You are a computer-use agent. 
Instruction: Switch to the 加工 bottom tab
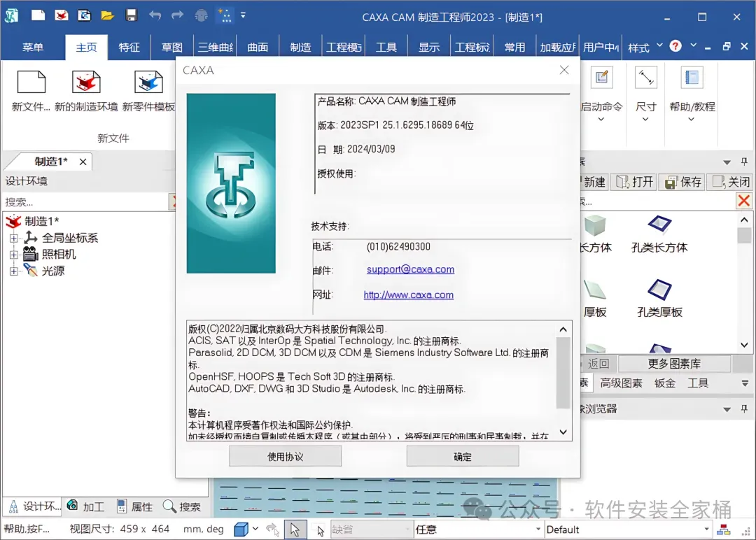coord(86,506)
